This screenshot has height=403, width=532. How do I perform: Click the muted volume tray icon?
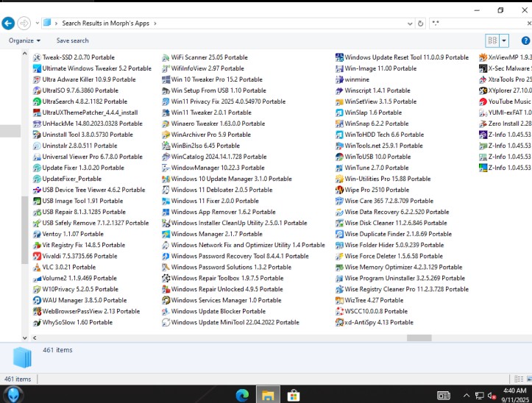(x=492, y=396)
